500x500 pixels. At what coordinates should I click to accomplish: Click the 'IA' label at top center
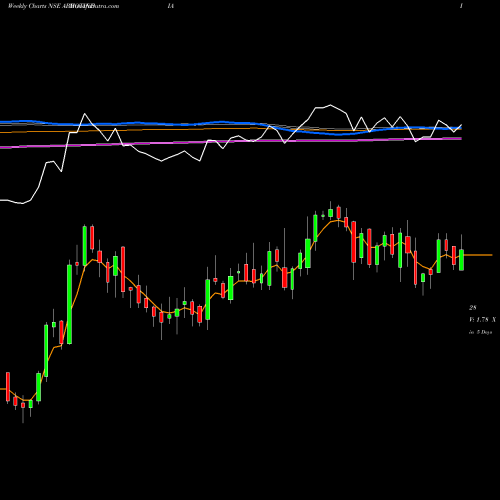[x=171, y=6]
